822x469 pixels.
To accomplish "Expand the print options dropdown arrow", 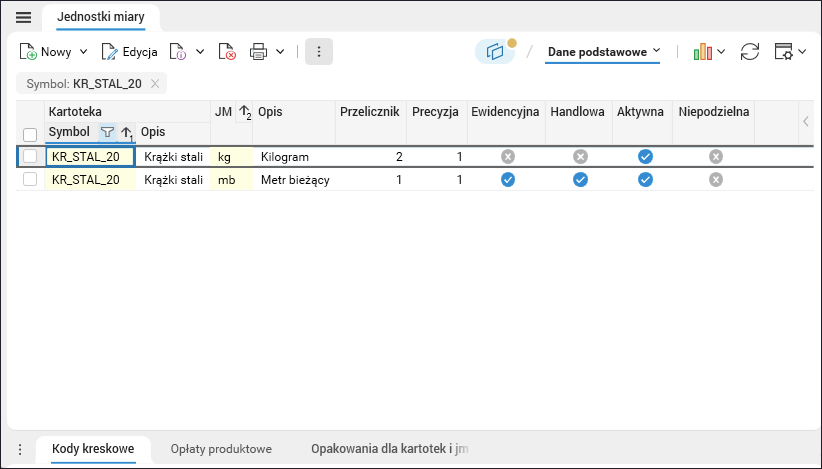I will [x=280, y=52].
